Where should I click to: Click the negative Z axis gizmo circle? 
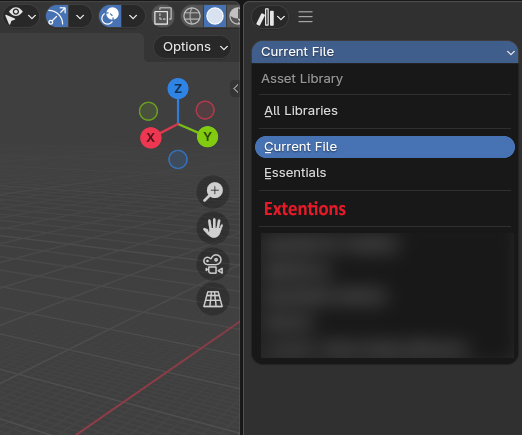coord(178,159)
